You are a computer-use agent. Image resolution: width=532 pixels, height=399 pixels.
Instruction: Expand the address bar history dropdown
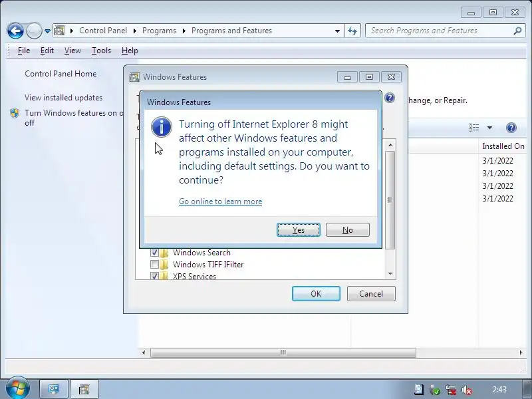(337, 31)
